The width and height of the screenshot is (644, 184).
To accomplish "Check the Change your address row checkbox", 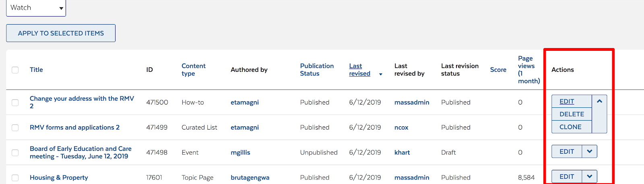I will click(x=15, y=102).
